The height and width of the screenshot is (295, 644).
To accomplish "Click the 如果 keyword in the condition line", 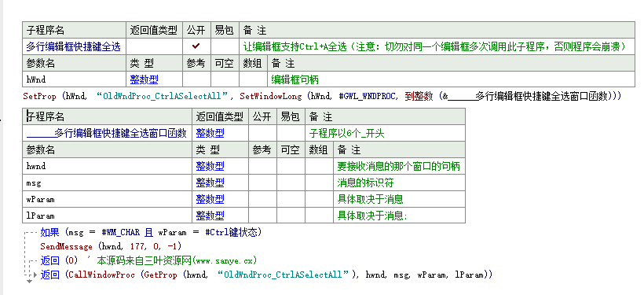I will [x=49, y=233].
